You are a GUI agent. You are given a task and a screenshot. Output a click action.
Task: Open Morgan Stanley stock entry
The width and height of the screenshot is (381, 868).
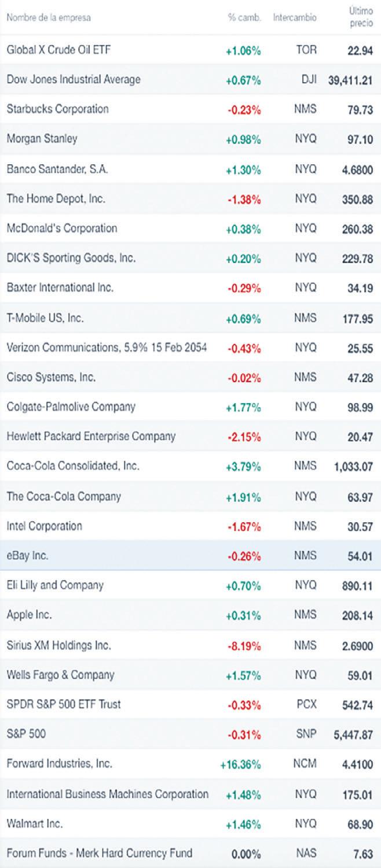(x=42, y=139)
